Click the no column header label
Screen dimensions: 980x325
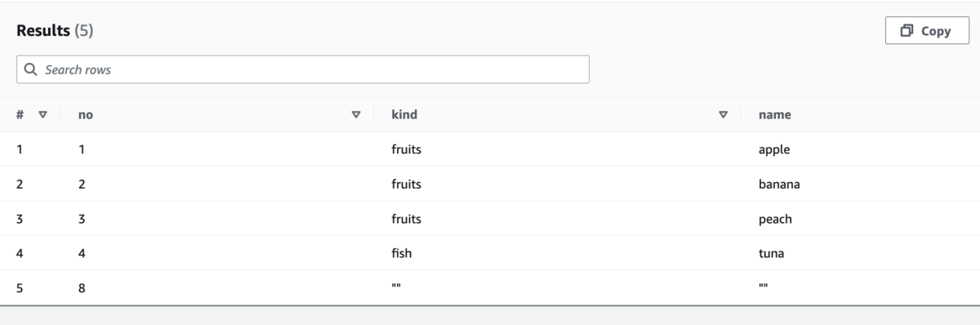click(x=85, y=115)
